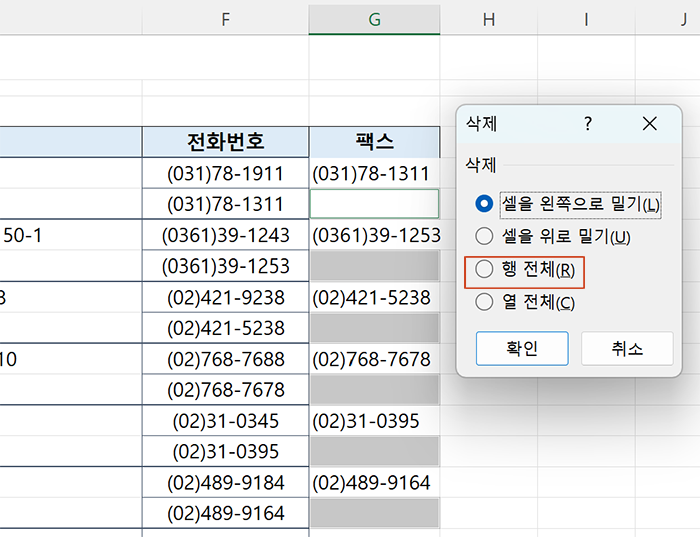Select cell with (02)421-9238
The height and width of the screenshot is (537, 700).
225,297
